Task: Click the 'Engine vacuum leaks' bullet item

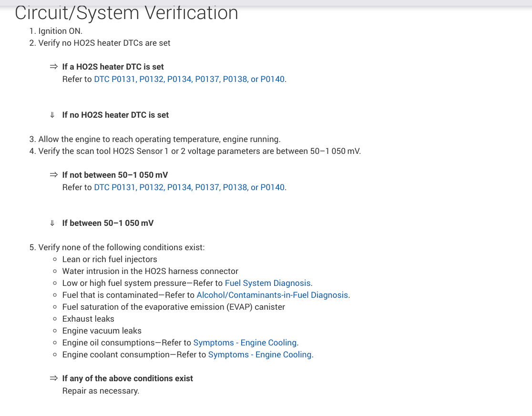Action: point(102,331)
